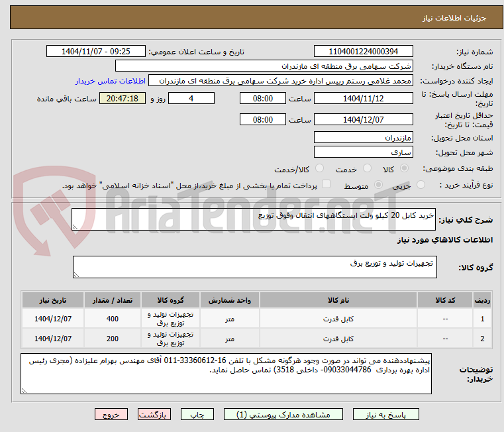Click the شماره نیاز number field

click(x=363, y=51)
